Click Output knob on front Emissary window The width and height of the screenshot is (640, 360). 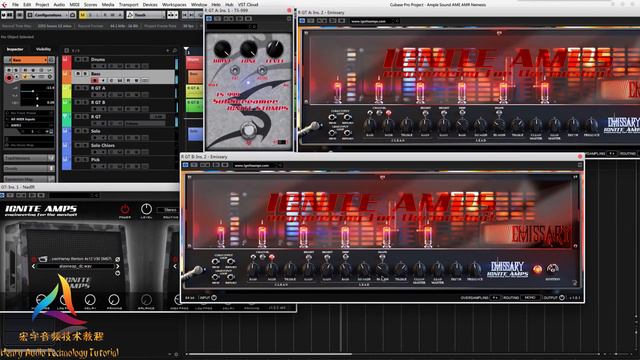[x=562, y=298]
